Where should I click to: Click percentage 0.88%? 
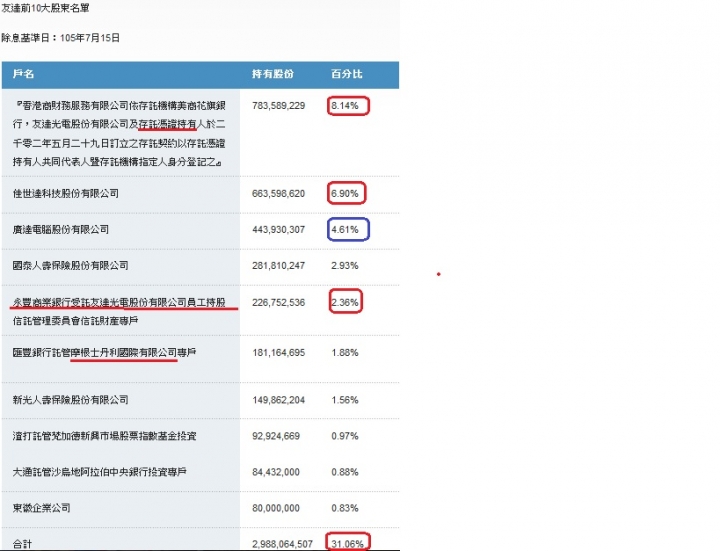click(345, 472)
